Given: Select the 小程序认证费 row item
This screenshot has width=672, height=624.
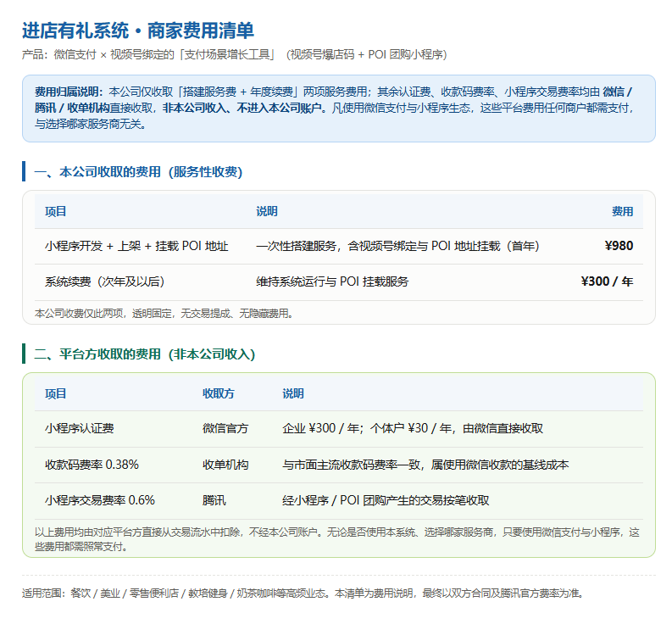Looking at the screenshot, I should [x=339, y=428].
